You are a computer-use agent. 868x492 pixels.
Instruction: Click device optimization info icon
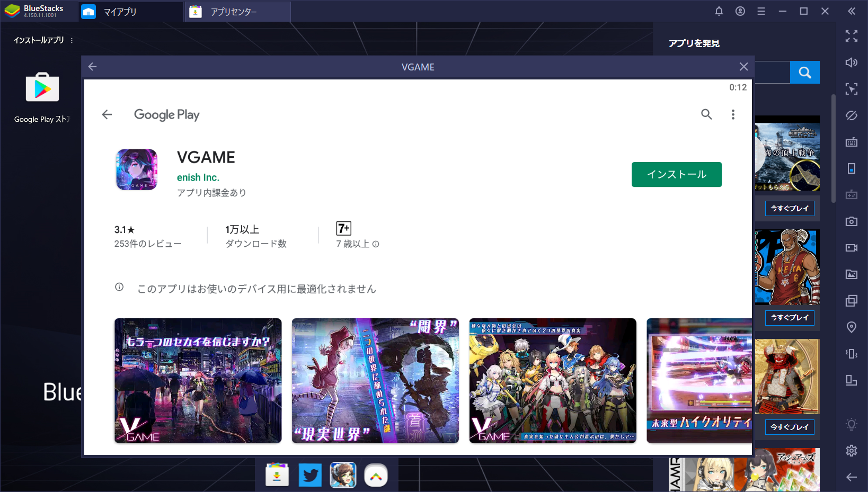pyautogui.click(x=119, y=287)
